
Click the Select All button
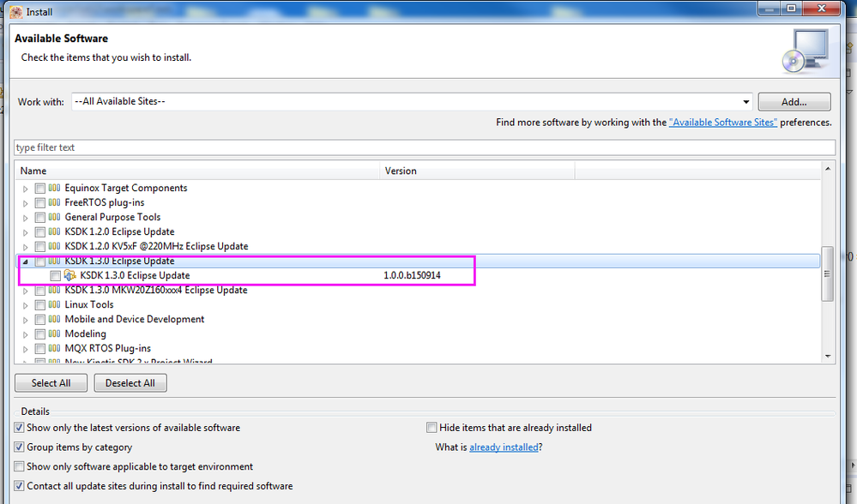pyautogui.click(x=51, y=383)
